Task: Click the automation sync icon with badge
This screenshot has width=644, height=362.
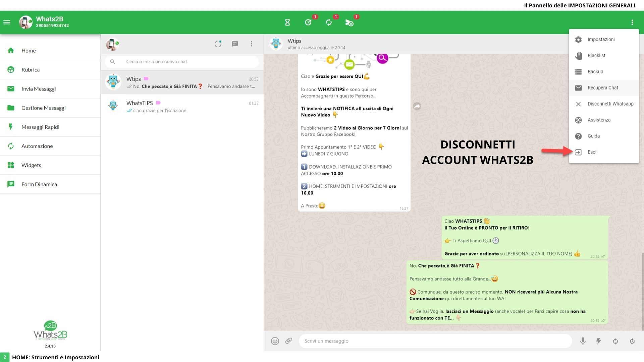Action: tap(329, 22)
